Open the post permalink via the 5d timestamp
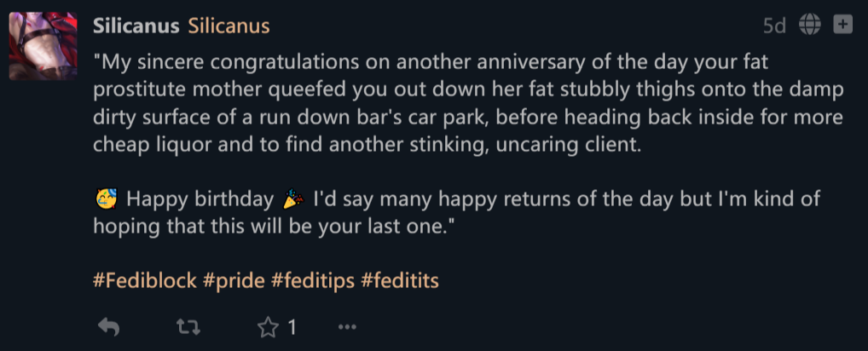 (x=774, y=26)
